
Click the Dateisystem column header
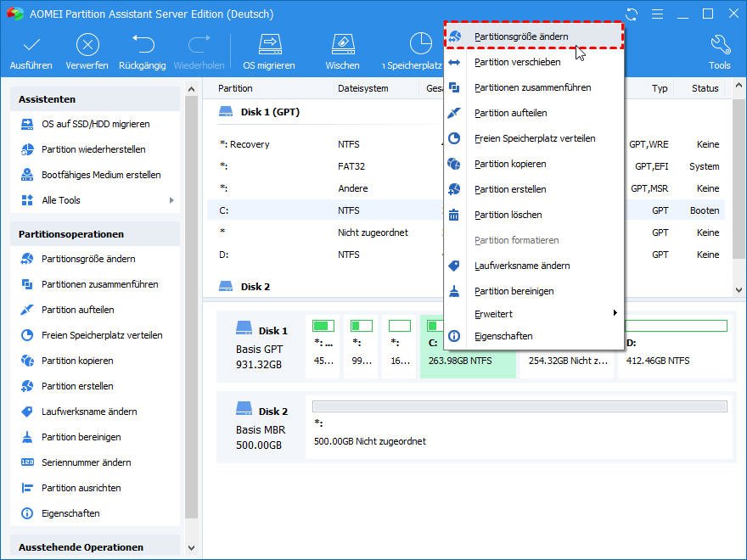pyautogui.click(x=363, y=88)
